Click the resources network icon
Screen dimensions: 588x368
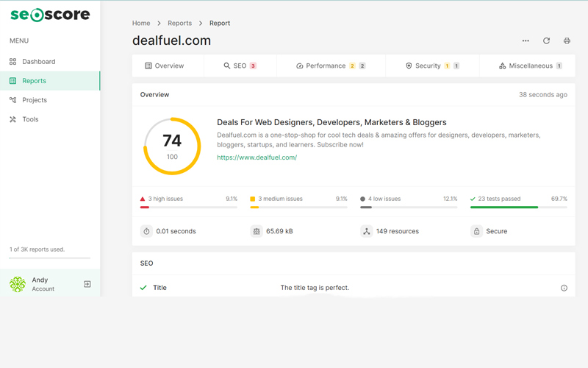367,231
